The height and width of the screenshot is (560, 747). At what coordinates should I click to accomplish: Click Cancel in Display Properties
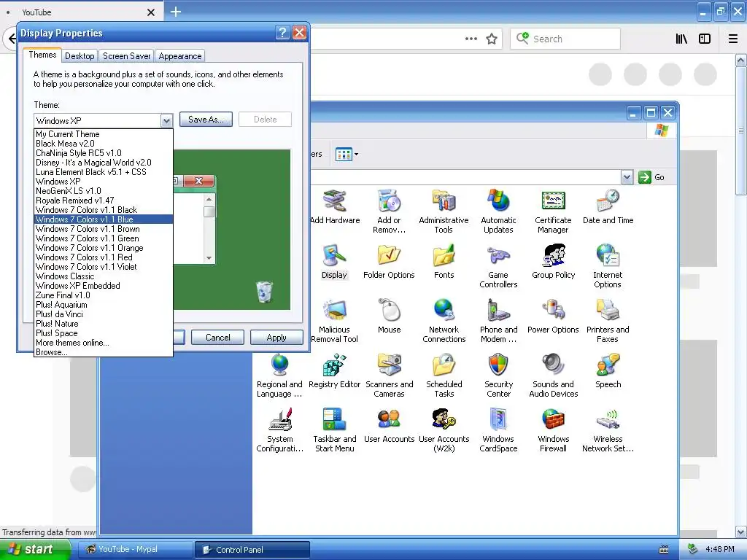point(217,337)
